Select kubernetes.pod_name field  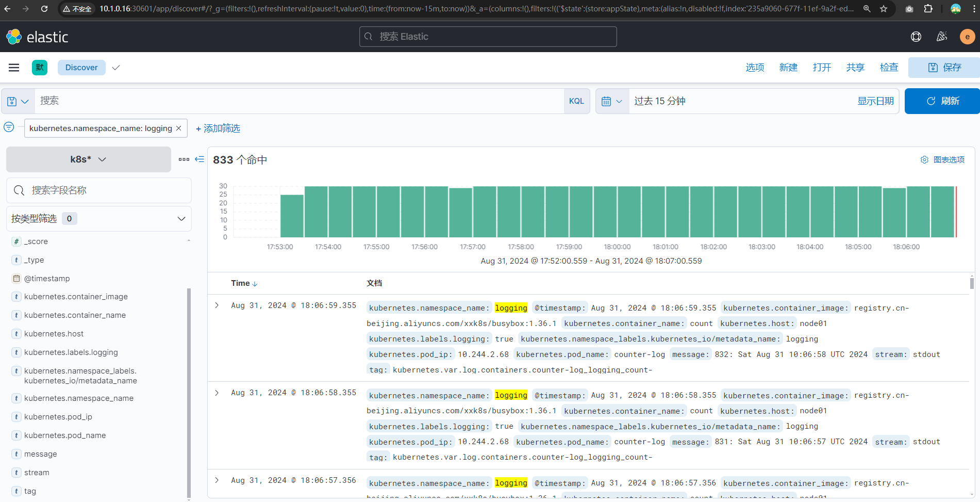(x=65, y=435)
